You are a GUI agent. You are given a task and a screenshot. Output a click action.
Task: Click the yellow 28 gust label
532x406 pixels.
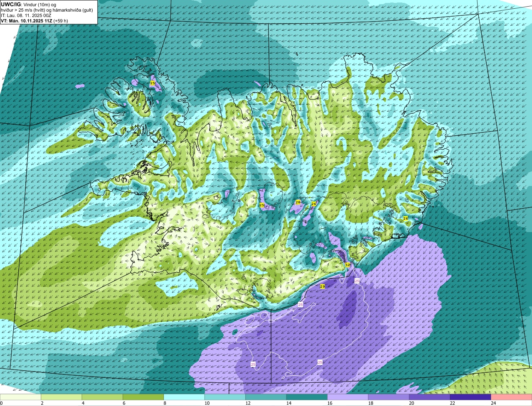(x=298, y=202)
